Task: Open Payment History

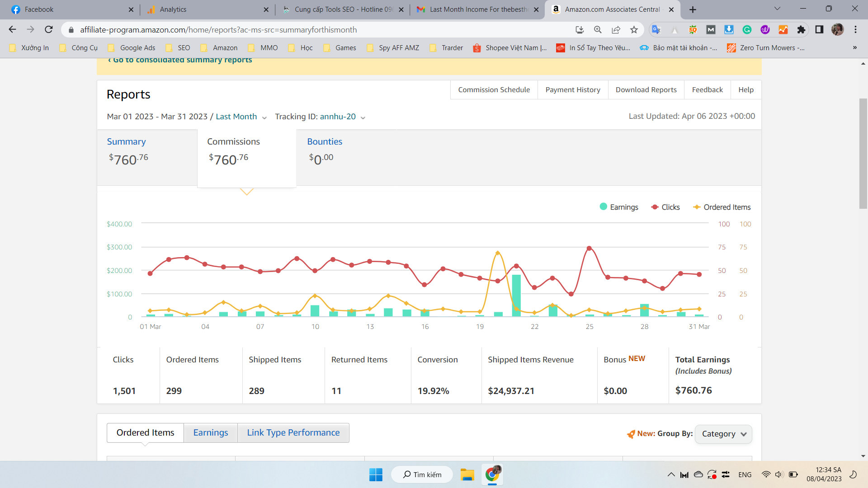Action: 573,89
